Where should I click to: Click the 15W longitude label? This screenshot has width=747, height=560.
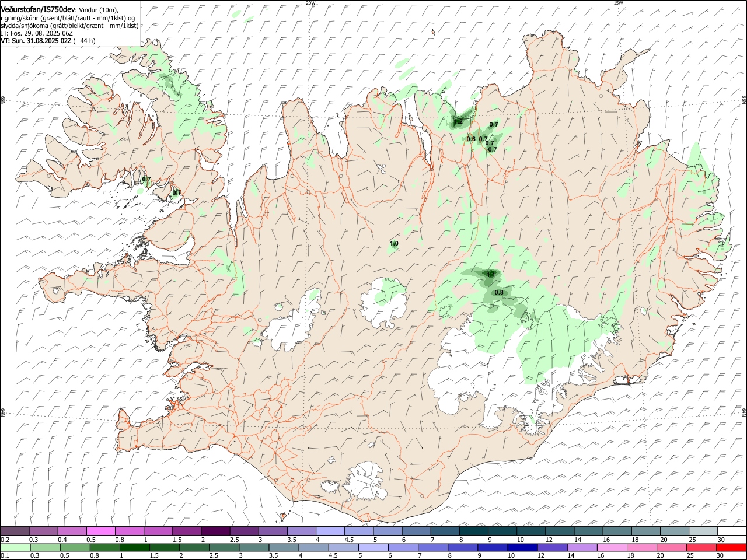point(618,3)
